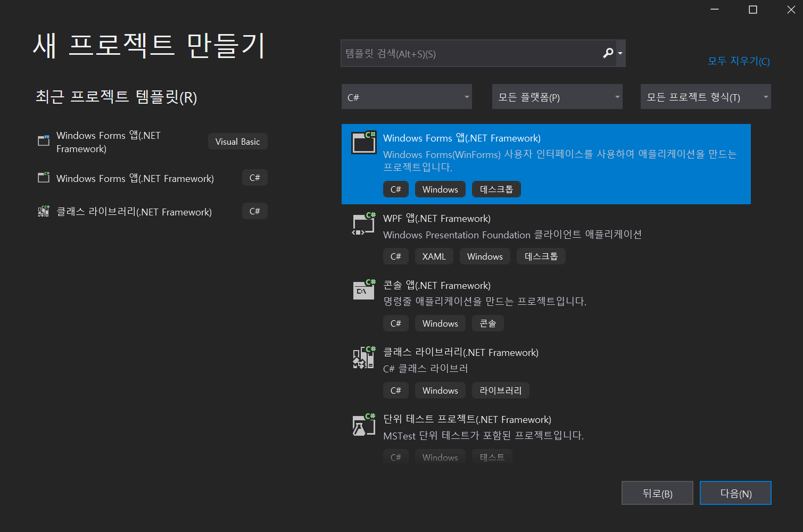Click the 뒤로(B) button
803x532 pixels.
click(657, 493)
